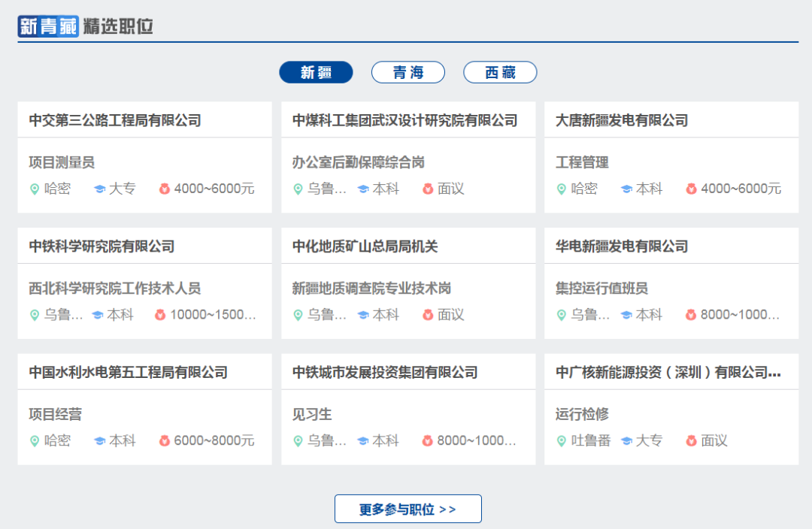Screen dimensions: 812x529
Task: Click location pin icon in 集控运行值班员 card
Action: pyautogui.click(x=561, y=315)
